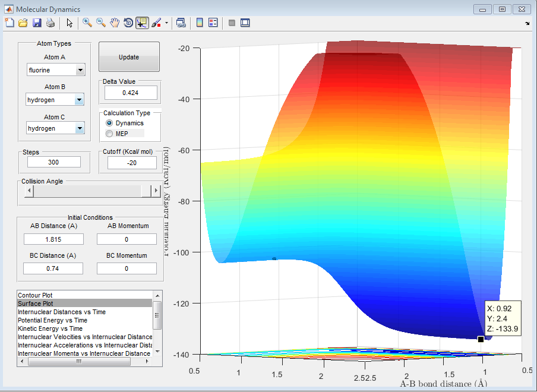
Task: Expand the Atom C dropdown
Action: tap(79, 128)
